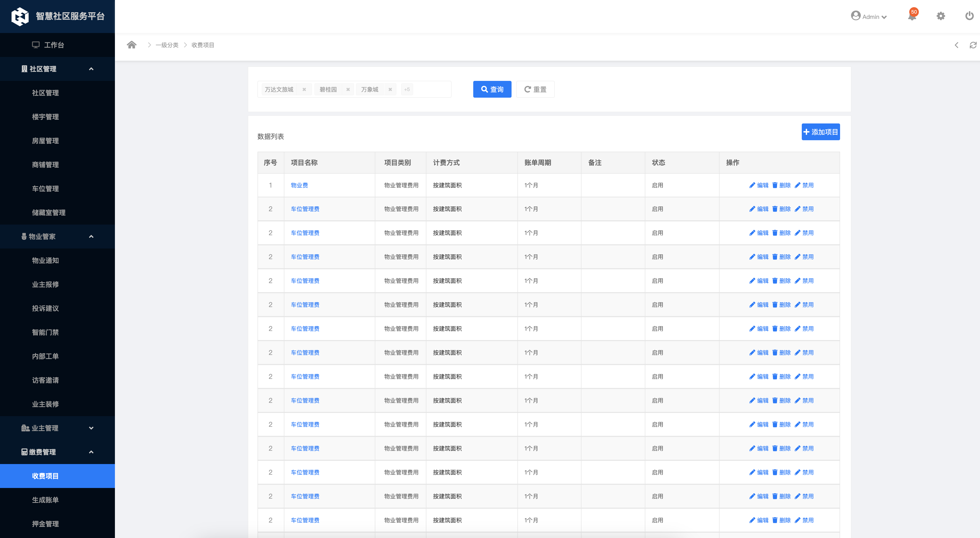Viewport: 980px width, 538px height.
Task: Select 收费项目 in the sidebar
Action: click(x=57, y=476)
